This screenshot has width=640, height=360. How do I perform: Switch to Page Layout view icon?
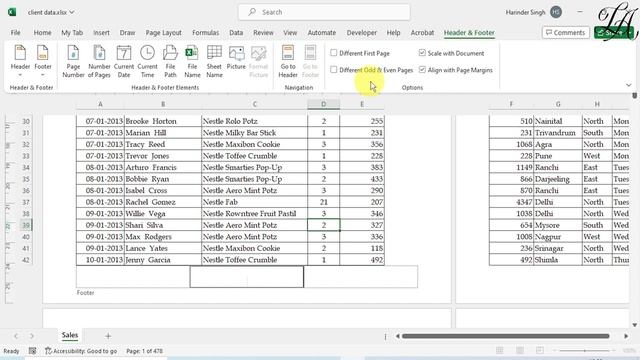[x=520, y=350]
